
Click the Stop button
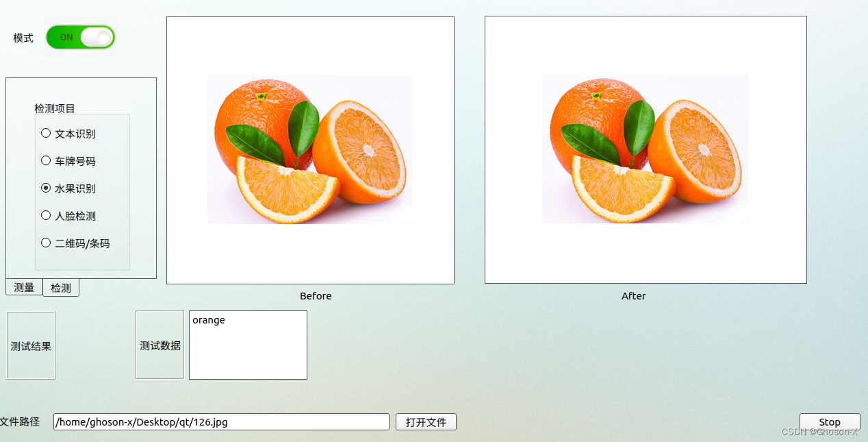(830, 422)
